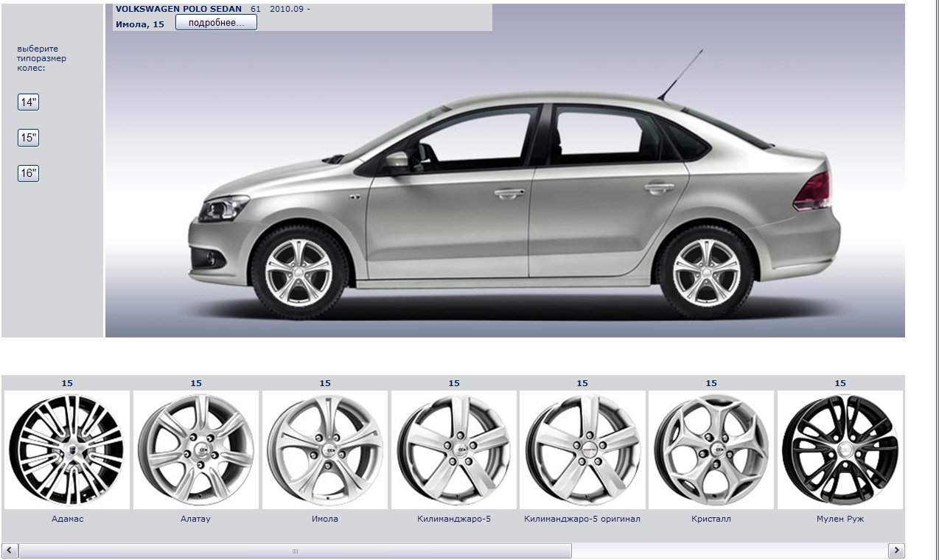939x560 pixels.
Task: Click the car's rear wheel
Action: tap(706, 272)
